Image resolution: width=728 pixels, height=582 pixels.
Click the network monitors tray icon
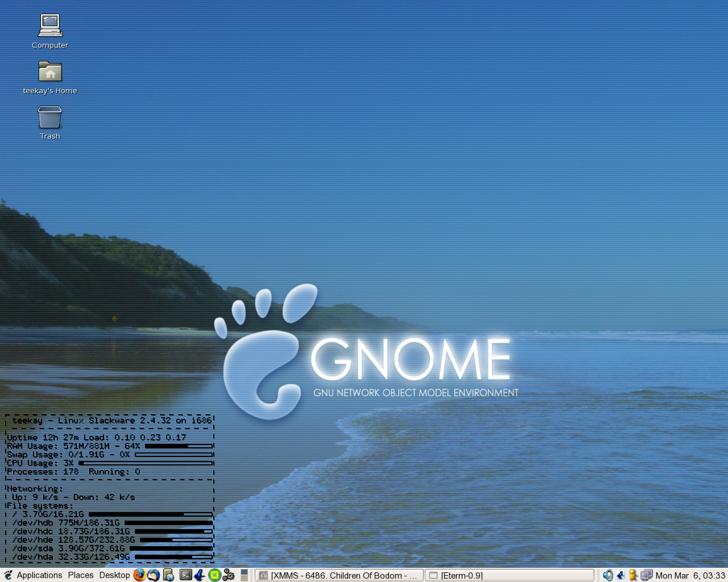(646, 575)
